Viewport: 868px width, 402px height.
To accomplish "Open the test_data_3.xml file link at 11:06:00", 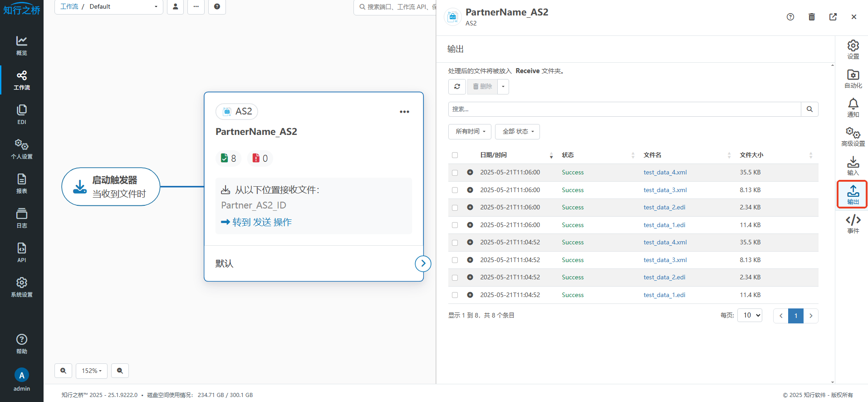I will (665, 190).
